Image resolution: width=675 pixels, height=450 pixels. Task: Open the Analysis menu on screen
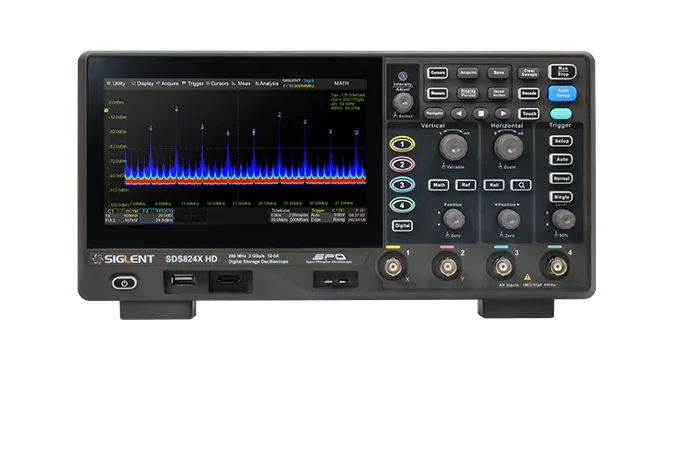coord(267,84)
